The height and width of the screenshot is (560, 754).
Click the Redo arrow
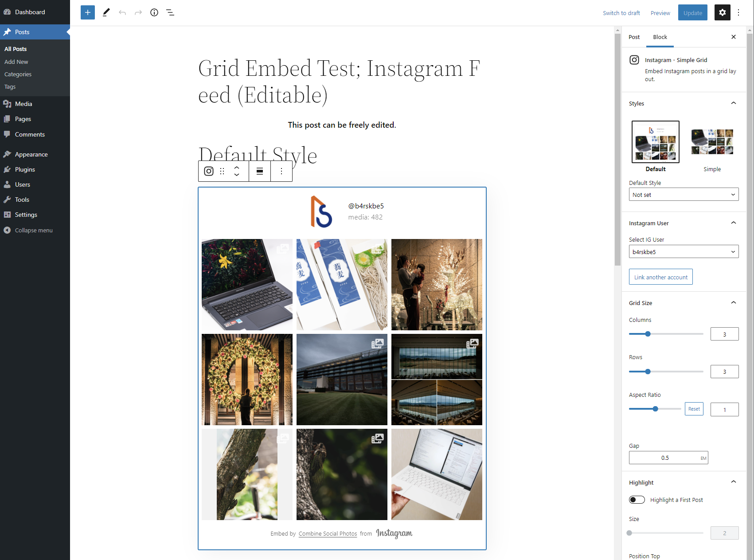[138, 12]
